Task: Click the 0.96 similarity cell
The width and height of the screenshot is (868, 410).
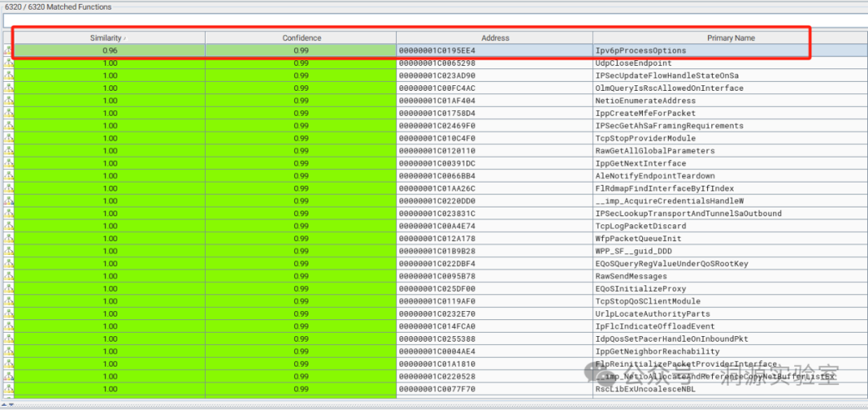Action: point(110,51)
